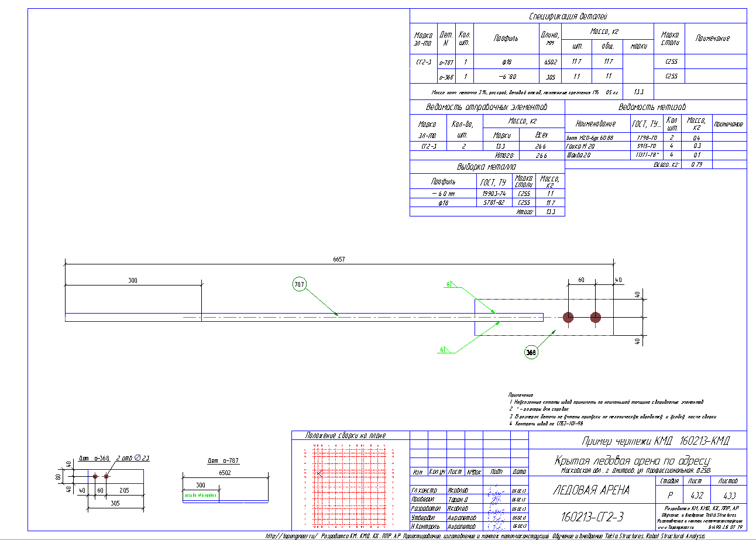This screenshot has height=540, width=756.
Task: Click the upper green weld symbol flag
Action: click(x=452, y=285)
